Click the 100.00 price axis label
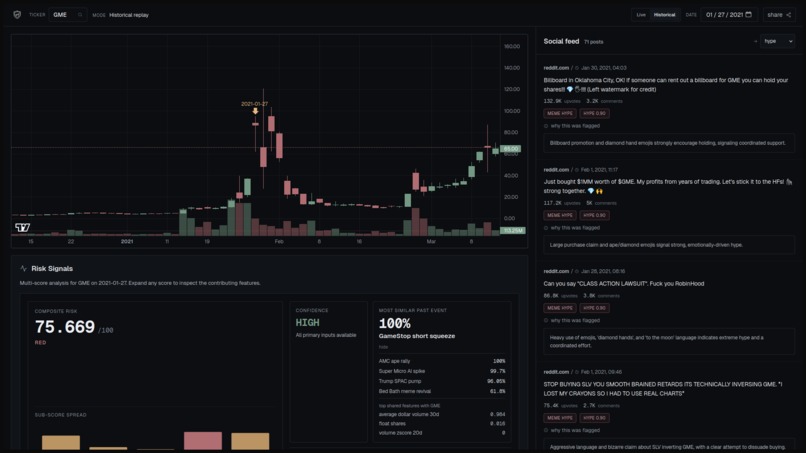Viewport: 806px width, 453px height. click(512, 111)
